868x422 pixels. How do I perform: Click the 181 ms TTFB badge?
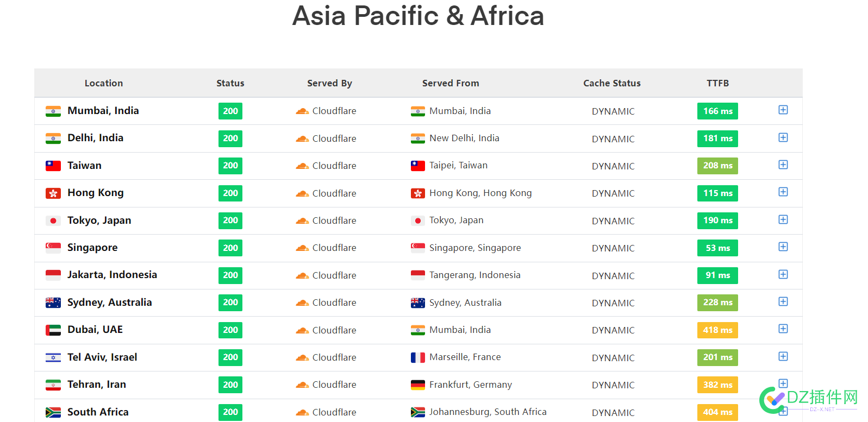pyautogui.click(x=717, y=138)
